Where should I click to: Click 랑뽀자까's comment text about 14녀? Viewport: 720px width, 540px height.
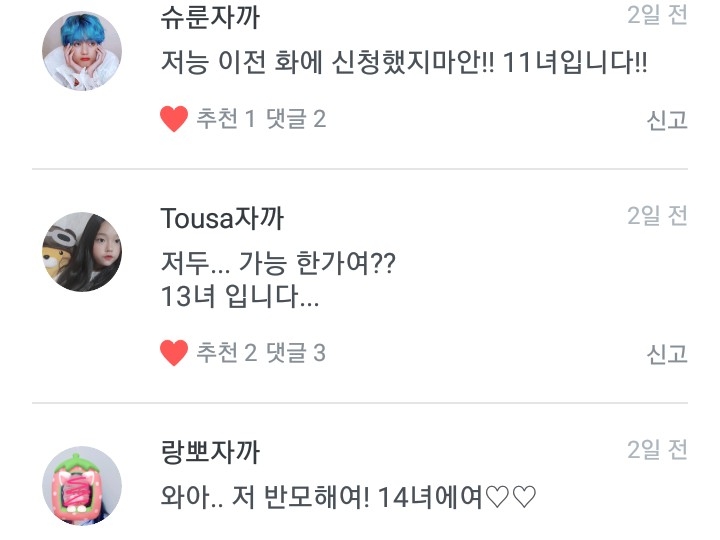348,495
